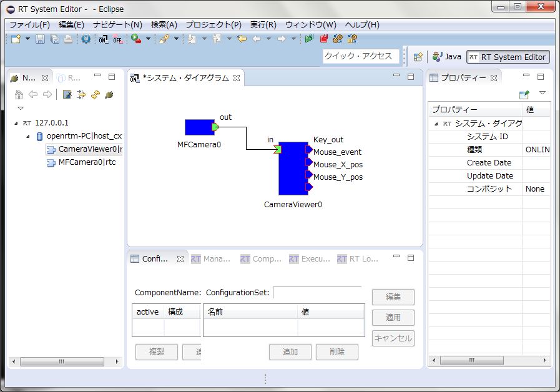
Task: Select the RT System Editor perspective button
Action: click(x=508, y=57)
